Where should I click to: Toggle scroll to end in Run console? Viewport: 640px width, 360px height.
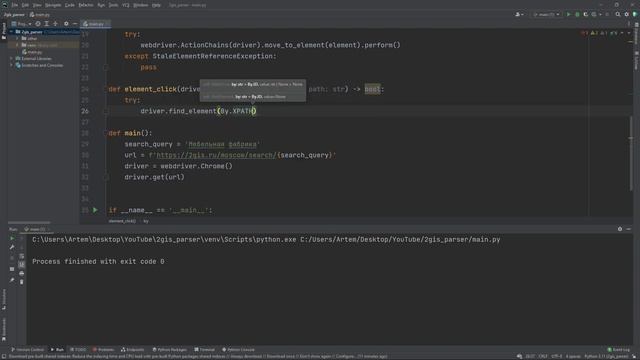pos(22,264)
